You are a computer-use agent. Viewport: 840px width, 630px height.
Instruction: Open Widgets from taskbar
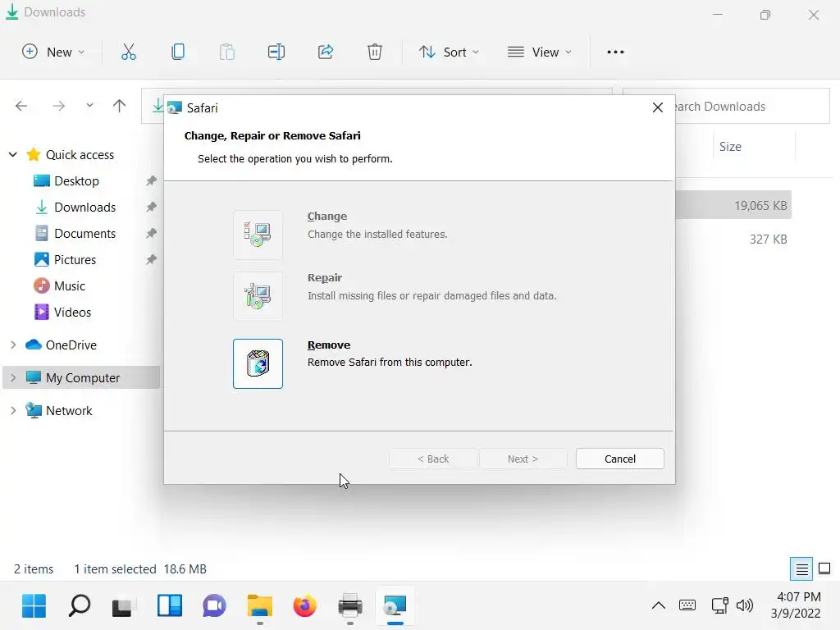point(169,606)
